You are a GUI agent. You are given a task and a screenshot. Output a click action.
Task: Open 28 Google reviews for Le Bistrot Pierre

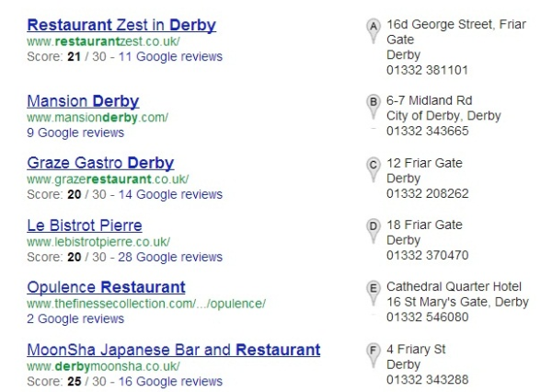pos(170,257)
